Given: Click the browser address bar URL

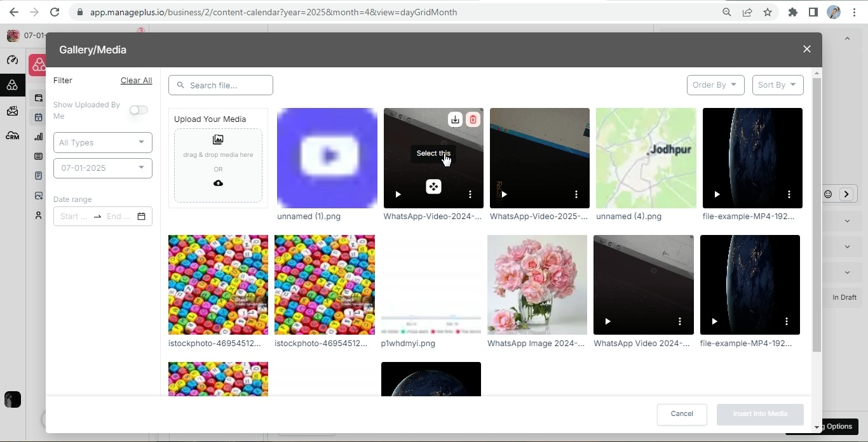Looking at the screenshot, I should click(273, 12).
